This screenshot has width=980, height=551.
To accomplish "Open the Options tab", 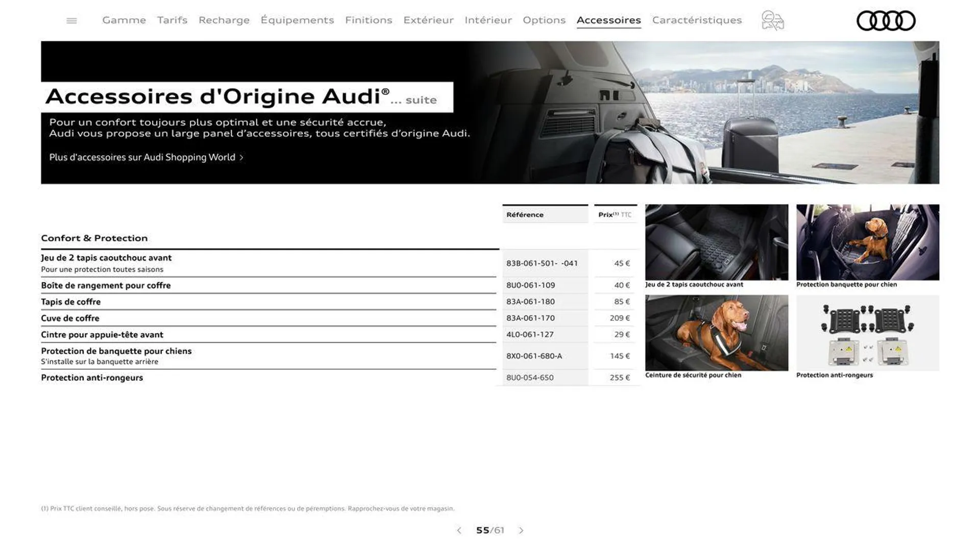I will 544,20.
